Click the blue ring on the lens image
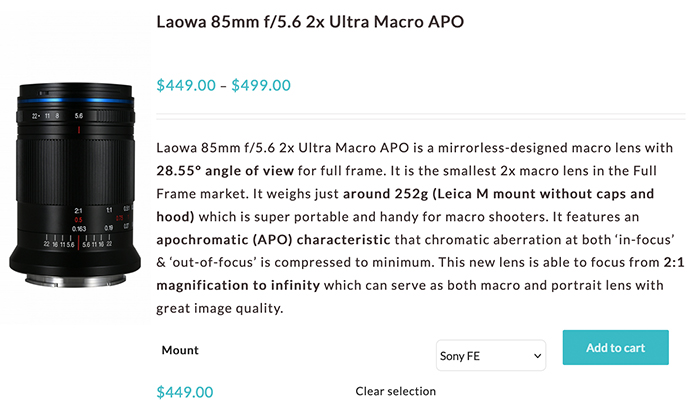This screenshot has height=402, width=700. click(75, 100)
